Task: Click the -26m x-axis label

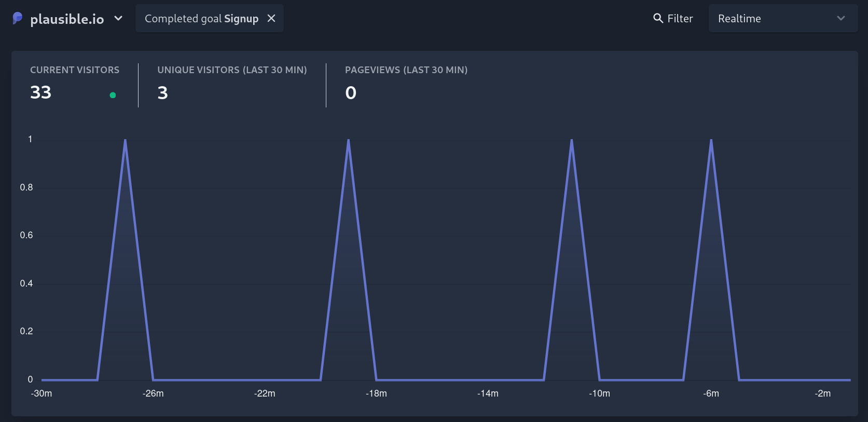Action: [x=153, y=393]
